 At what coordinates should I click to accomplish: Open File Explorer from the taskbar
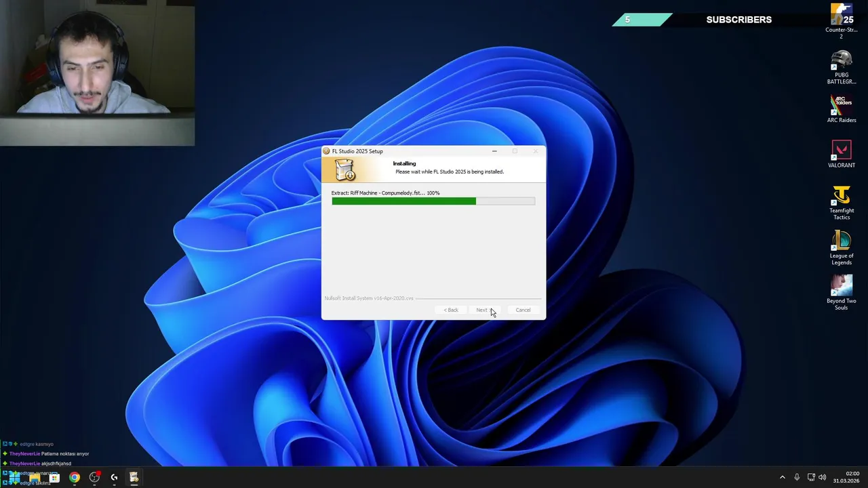pyautogui.click(x=35, y=477)
